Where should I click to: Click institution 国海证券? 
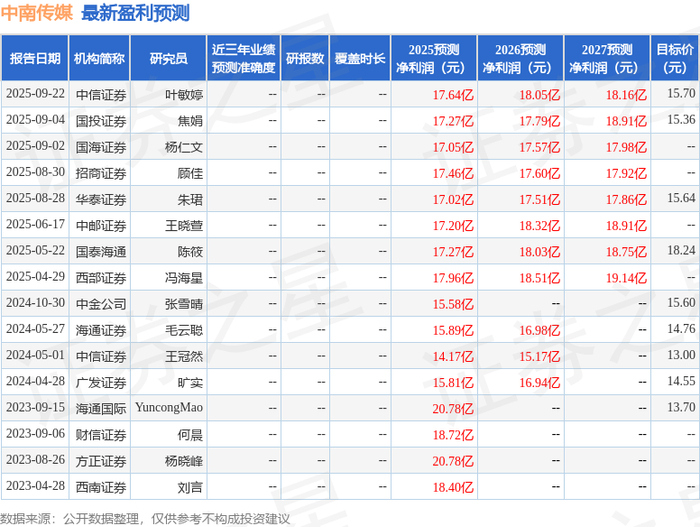(x=101, y=147)
